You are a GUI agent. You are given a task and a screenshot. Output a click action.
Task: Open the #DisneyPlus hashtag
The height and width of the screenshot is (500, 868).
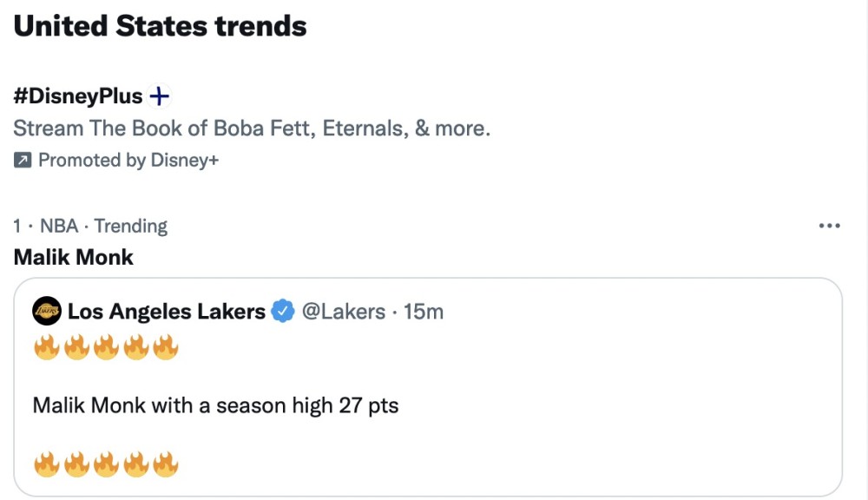(78, 96)
